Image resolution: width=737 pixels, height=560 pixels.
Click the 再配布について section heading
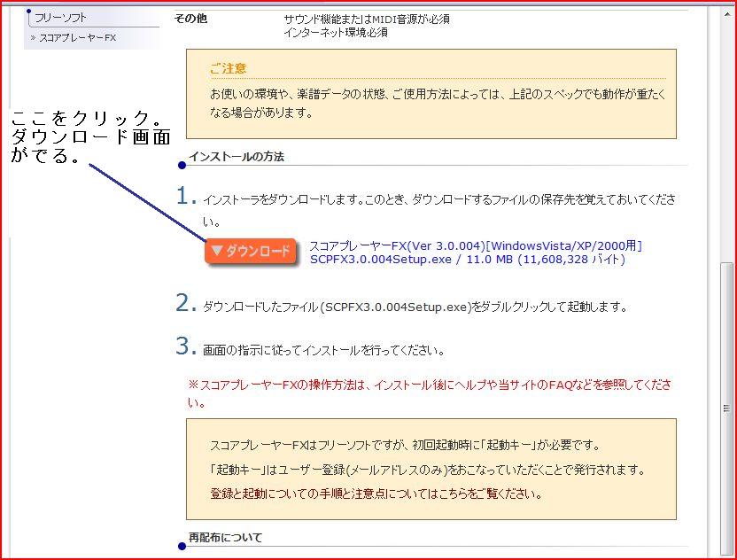[x=226, y=538]
